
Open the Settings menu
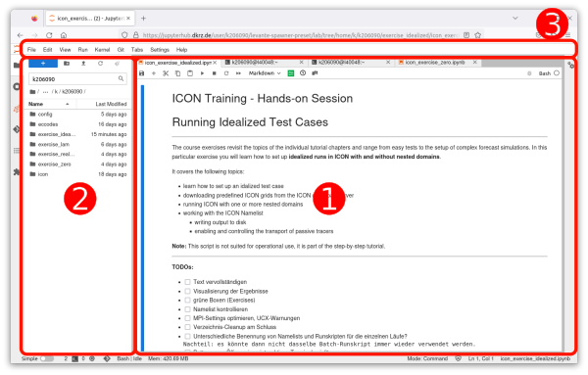pos(160,50)
